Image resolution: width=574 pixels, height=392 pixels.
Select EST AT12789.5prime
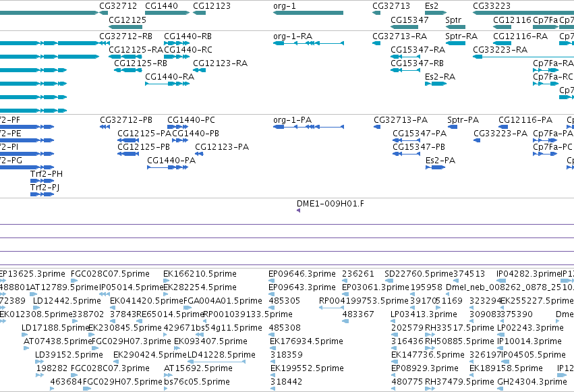tap(64, 287)
